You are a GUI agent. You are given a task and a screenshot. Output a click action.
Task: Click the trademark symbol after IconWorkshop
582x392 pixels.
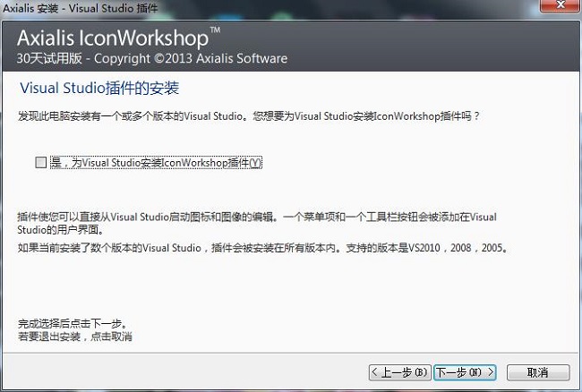coord(215,31)
